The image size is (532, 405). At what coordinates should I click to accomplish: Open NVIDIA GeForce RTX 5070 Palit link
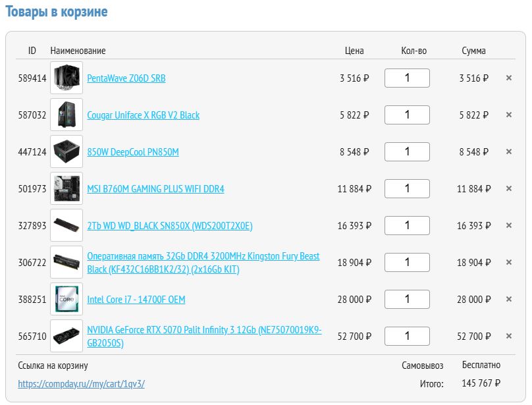pos(204,336)
